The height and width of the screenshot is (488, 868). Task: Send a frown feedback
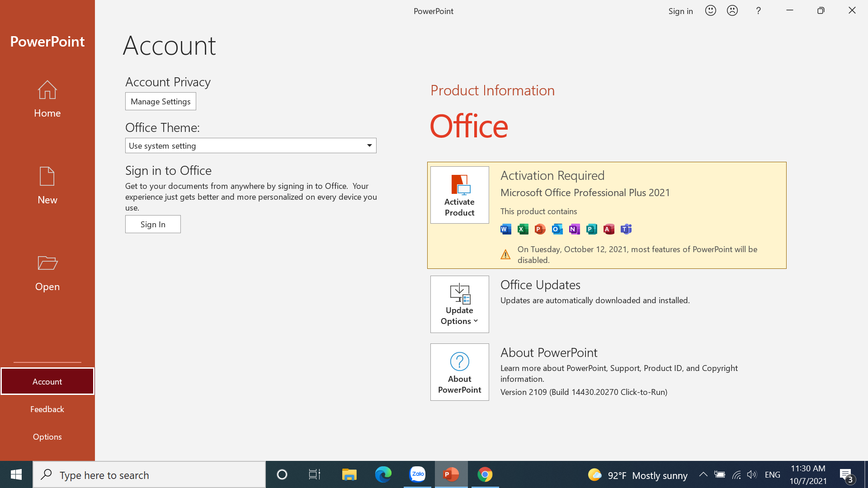pos(732,10)
